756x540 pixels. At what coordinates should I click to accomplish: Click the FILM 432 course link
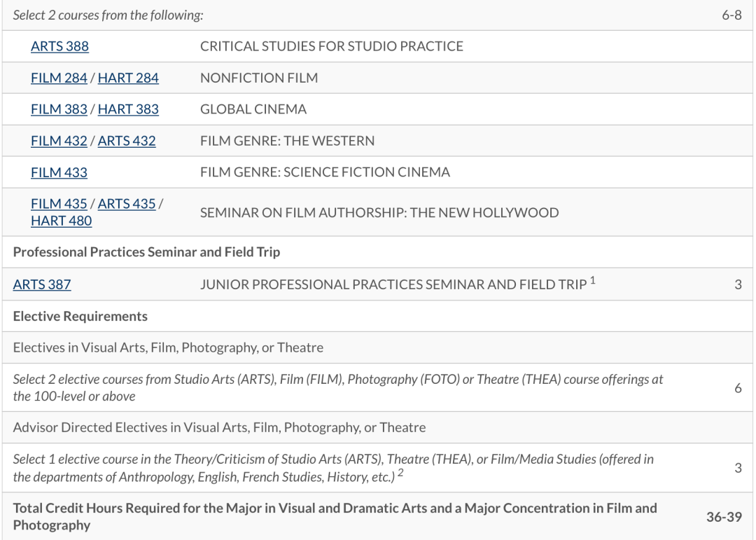[x=59, y=141]
